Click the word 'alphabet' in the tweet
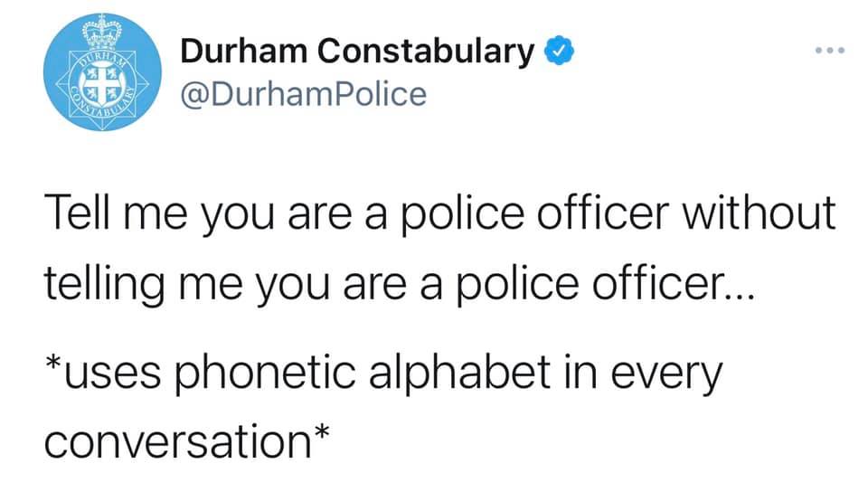Screen dimensions: 868x492 (459, 372)
